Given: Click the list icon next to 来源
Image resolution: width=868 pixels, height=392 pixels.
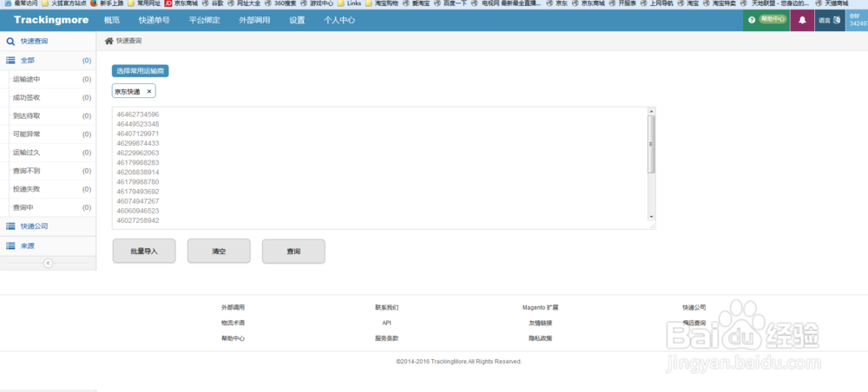Looking at the screenshot, I should coord(10,246).
